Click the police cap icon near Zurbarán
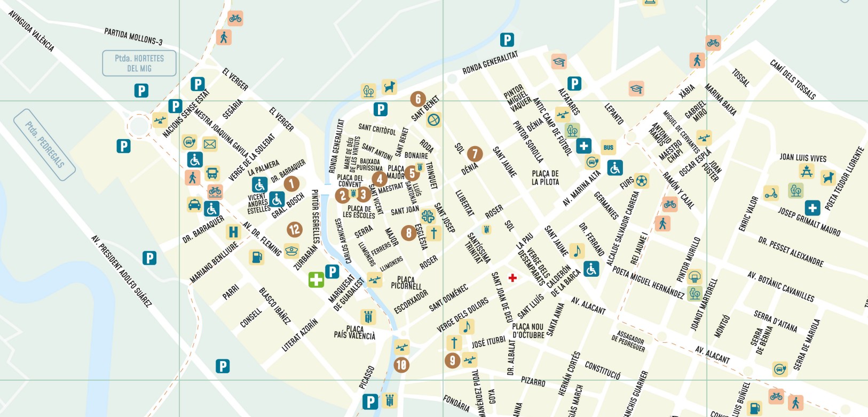 (291, 250)
